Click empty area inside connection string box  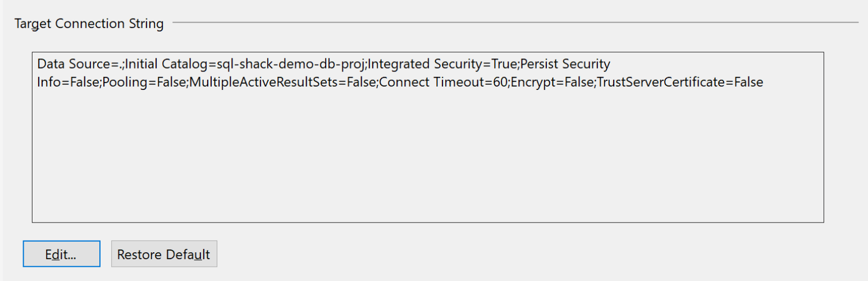click(427, 157)
